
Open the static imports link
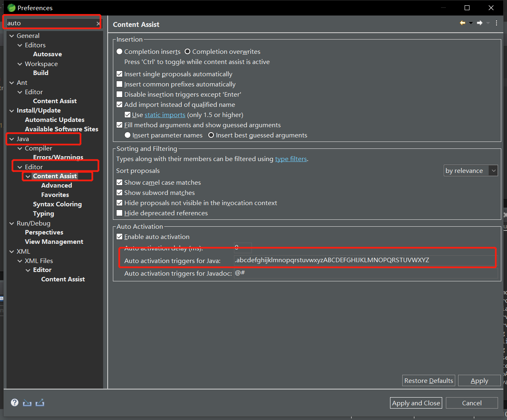pyautogui.click(x=165, y=115)
